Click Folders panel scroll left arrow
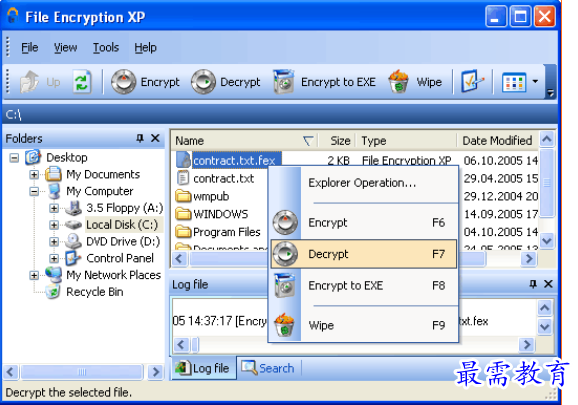Screen dimensions: 578x405 (x=10, y=372)
